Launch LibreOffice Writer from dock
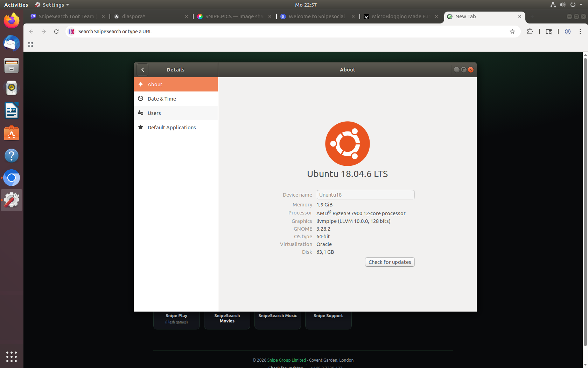Viewport: 588px width, 368px height. tap(12, 111)
